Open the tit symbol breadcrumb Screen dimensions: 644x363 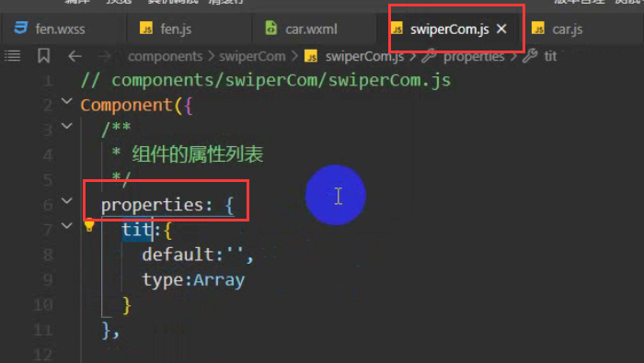pyautogui.click(x=550, y=56)
